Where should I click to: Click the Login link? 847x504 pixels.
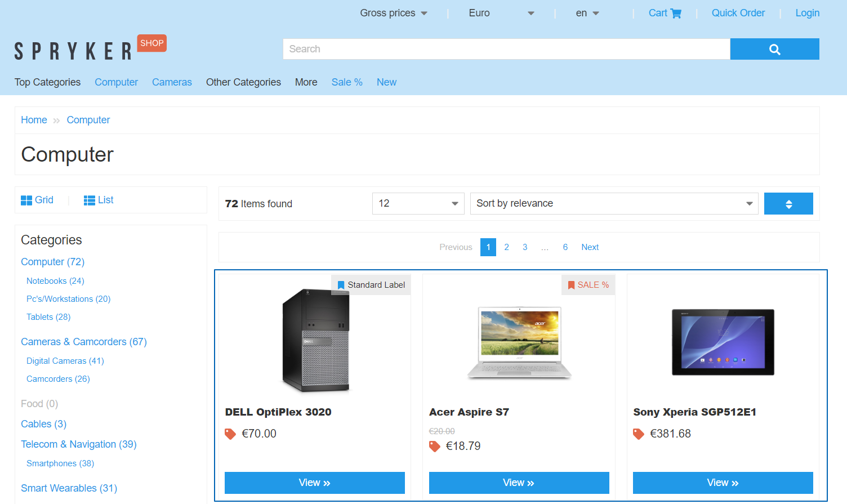tap(807, 13)
